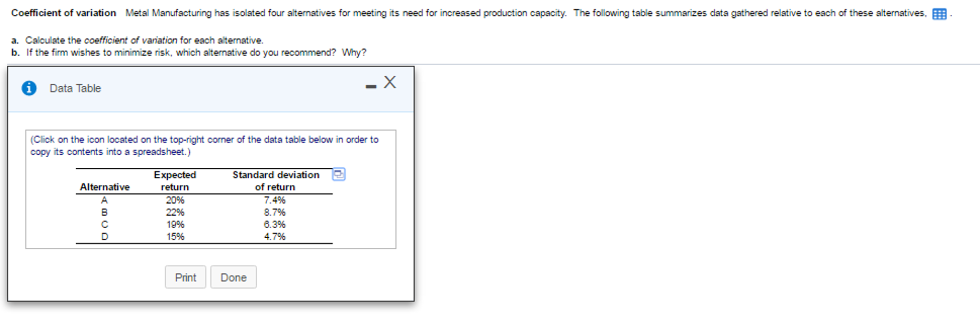Click the blue info icon in the Data Table header
This screenshot has height=324, width=980.
click(29, 88)
